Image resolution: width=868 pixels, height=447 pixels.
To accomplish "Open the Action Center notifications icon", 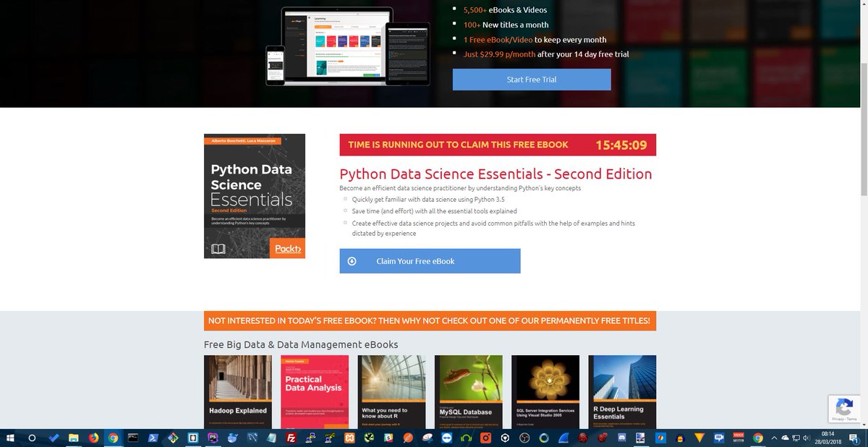I will pyautogui.click(x=854, y=438).
